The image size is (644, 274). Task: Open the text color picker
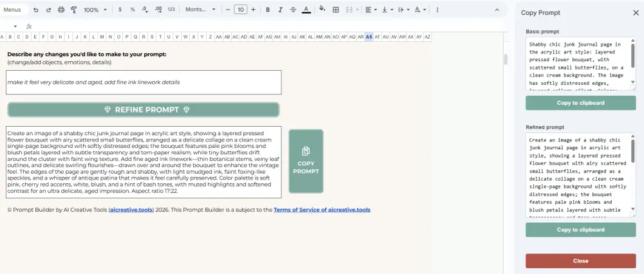(306, 10)
